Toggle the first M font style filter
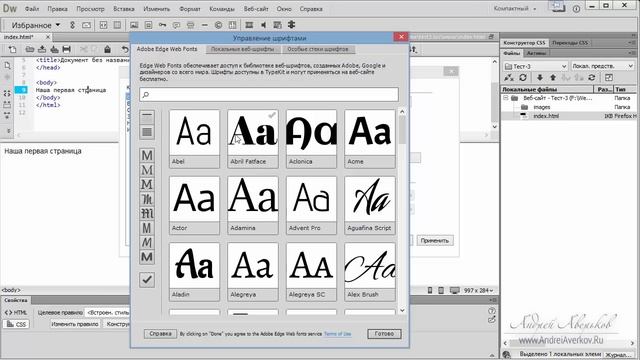 147,155
